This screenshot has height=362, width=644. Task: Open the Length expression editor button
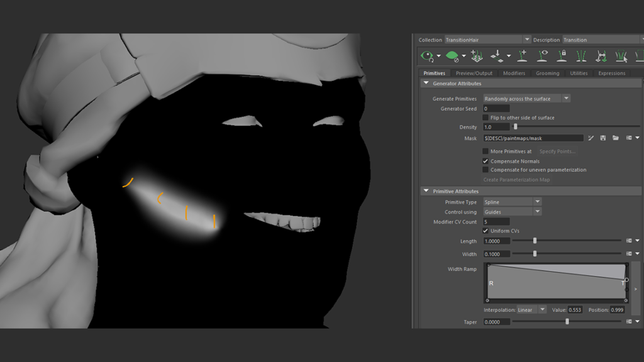(628, 241)
